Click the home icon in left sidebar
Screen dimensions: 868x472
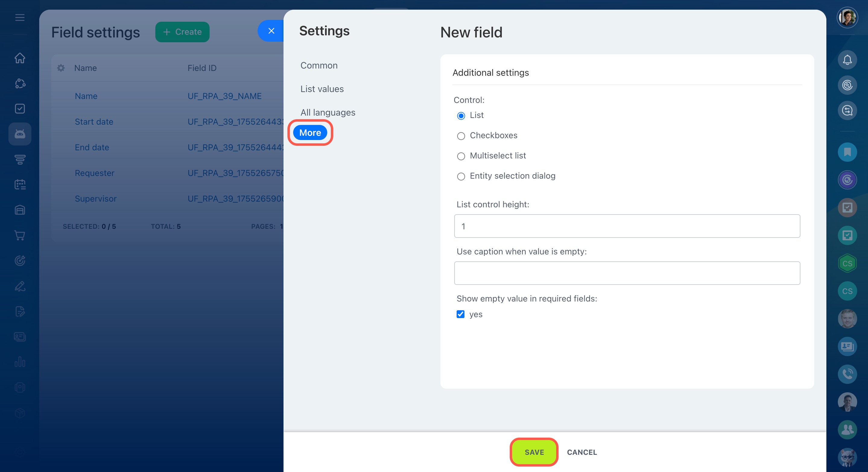click(20, 58)
